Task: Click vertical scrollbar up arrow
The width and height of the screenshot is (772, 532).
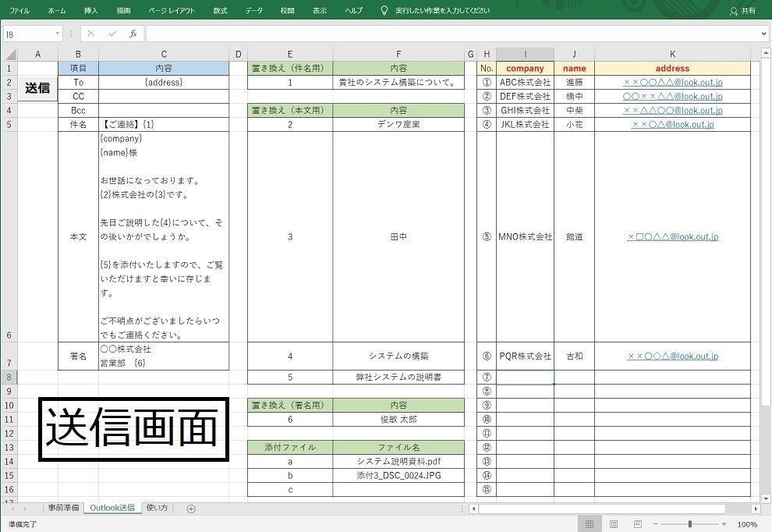Action: tap(766, 53)
